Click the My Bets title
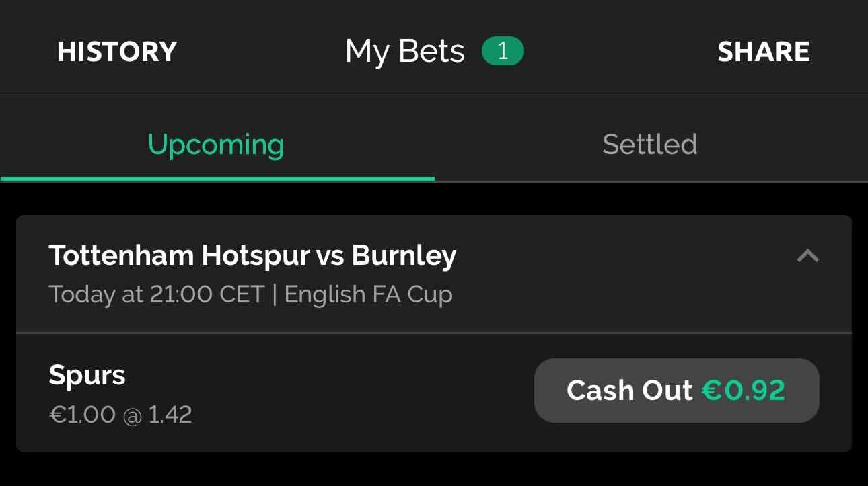This screenshot has height=486, width=868. (405, 52)
